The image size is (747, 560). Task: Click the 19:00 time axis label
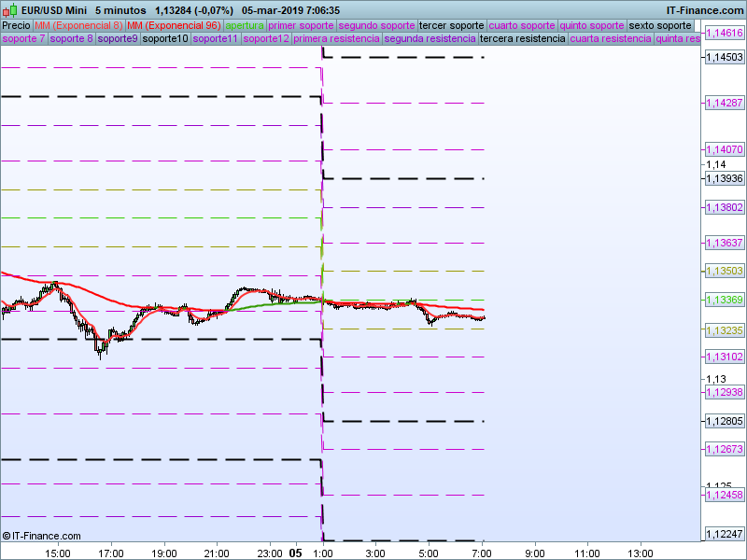pos(164,553)
